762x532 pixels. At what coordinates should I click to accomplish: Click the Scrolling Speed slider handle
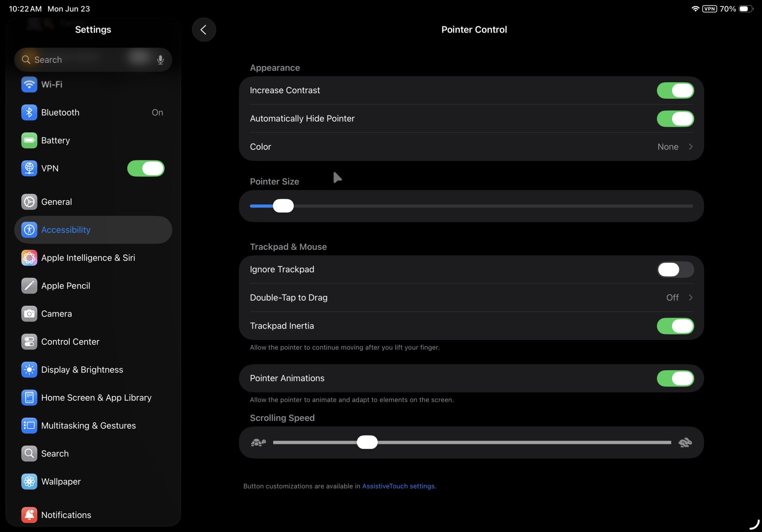point(367,443)
